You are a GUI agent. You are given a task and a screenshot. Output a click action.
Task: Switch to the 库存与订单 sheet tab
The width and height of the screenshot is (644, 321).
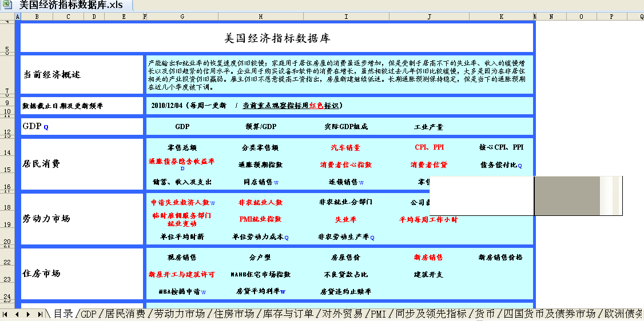288,314
